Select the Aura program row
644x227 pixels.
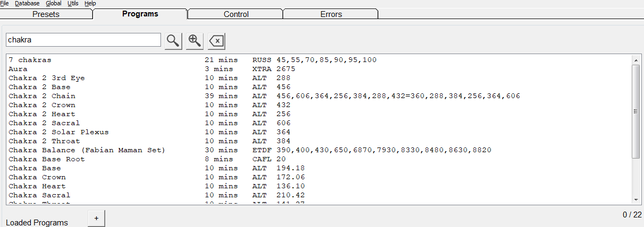click(18, 69)
